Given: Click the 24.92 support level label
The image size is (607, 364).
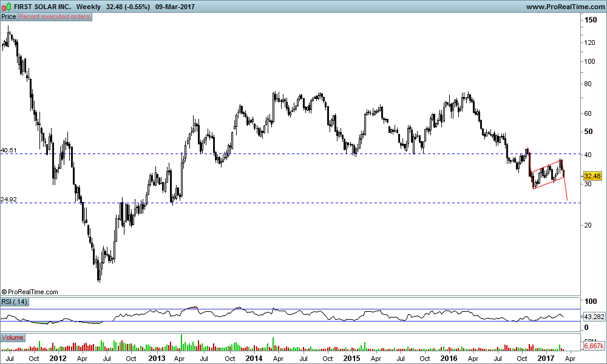Looking at the screenshot, I should (x=8, y=199).
